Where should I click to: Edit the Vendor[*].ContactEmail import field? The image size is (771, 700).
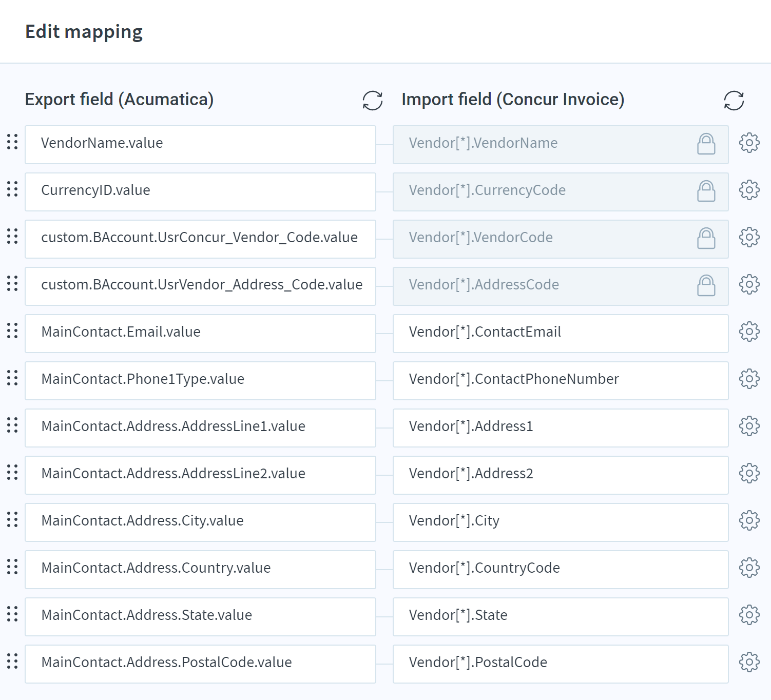point(561,334)
